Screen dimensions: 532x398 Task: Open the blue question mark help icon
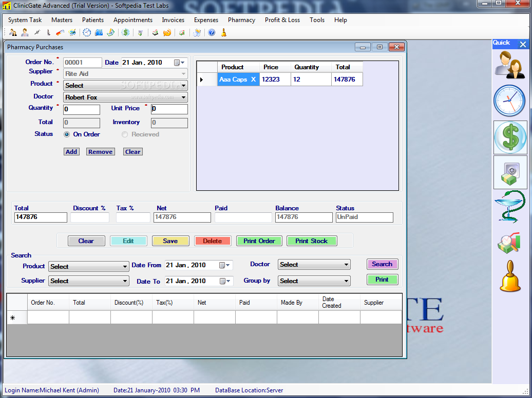(x=212, y=32)
